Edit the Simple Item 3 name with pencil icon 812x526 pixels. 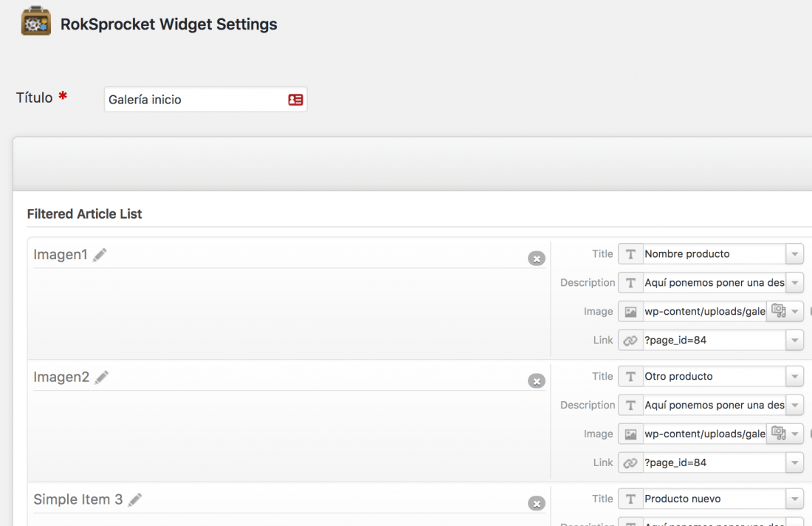(134, 499)
